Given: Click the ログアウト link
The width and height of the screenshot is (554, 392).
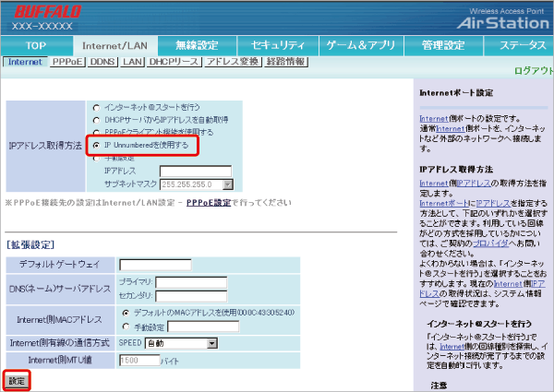Looking at the screenshot, I should [x=533, y=71].
